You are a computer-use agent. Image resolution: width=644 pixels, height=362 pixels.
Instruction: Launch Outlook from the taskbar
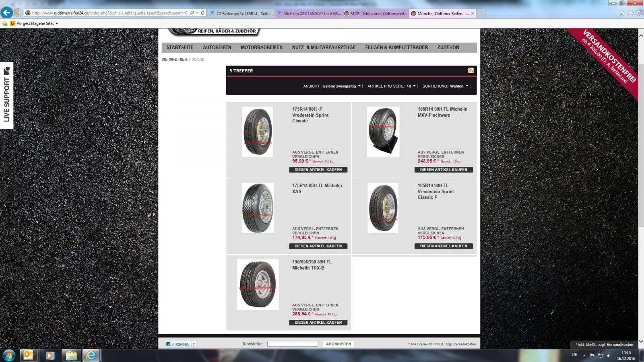(29, 356)
